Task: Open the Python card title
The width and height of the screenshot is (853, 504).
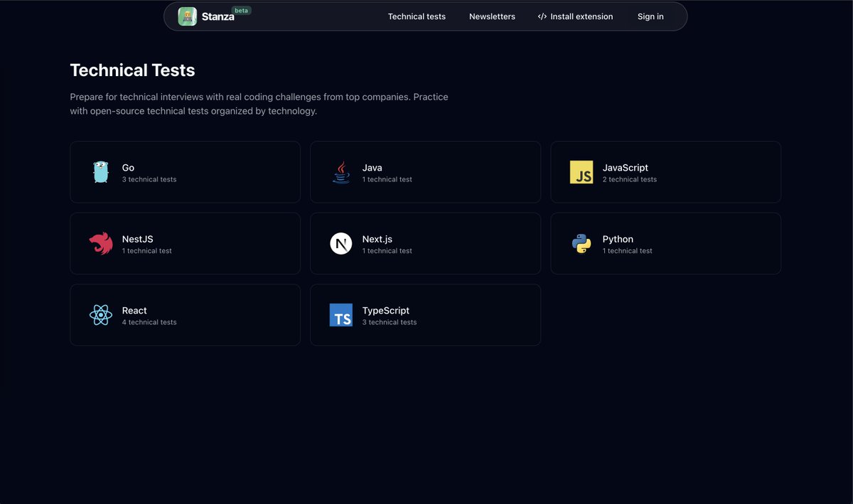Action: (618, 240)
